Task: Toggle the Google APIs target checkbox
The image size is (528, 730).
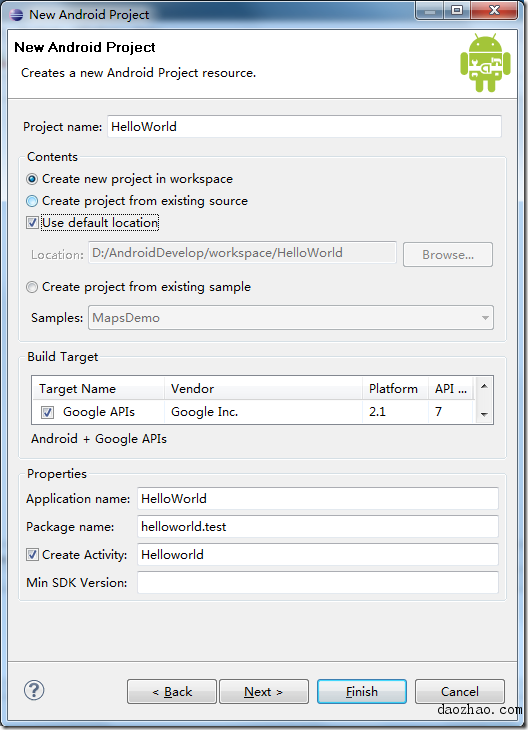Action: click(x=47, y=412)
